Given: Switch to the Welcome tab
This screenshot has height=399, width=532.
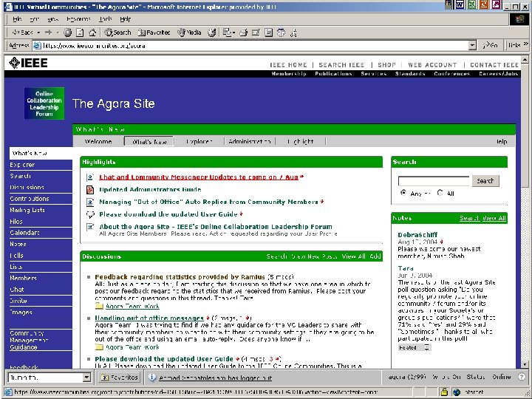Looking at the screenshot, I should point(98,141).
